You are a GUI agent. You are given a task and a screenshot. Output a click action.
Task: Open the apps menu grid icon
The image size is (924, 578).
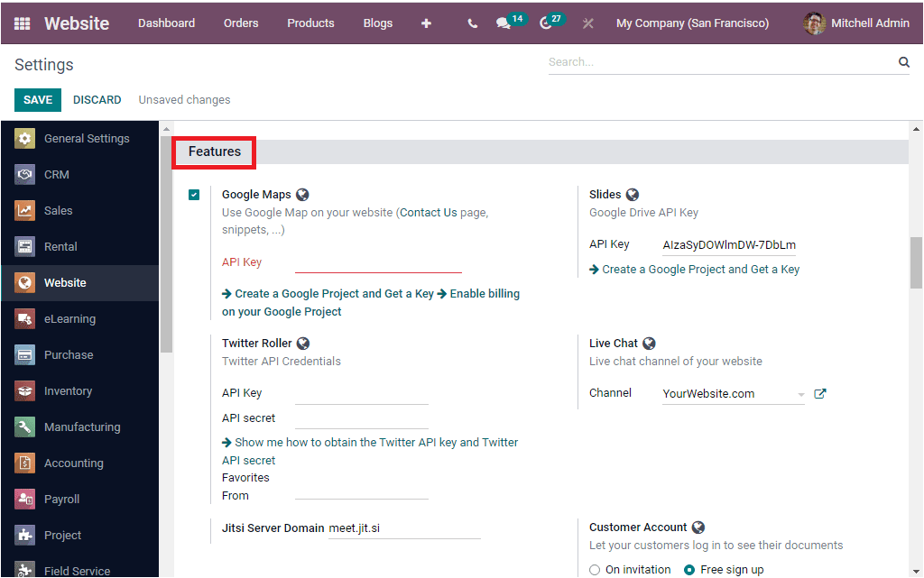[23, 23]
